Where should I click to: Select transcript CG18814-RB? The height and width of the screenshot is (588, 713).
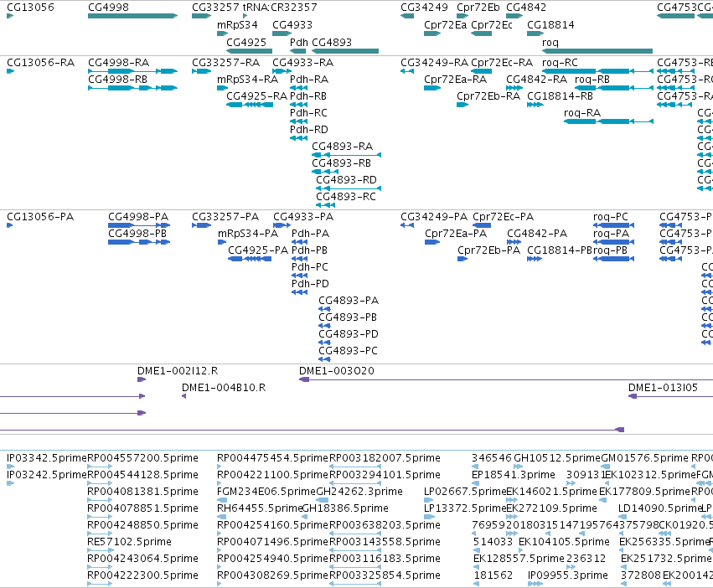point(560,96)
